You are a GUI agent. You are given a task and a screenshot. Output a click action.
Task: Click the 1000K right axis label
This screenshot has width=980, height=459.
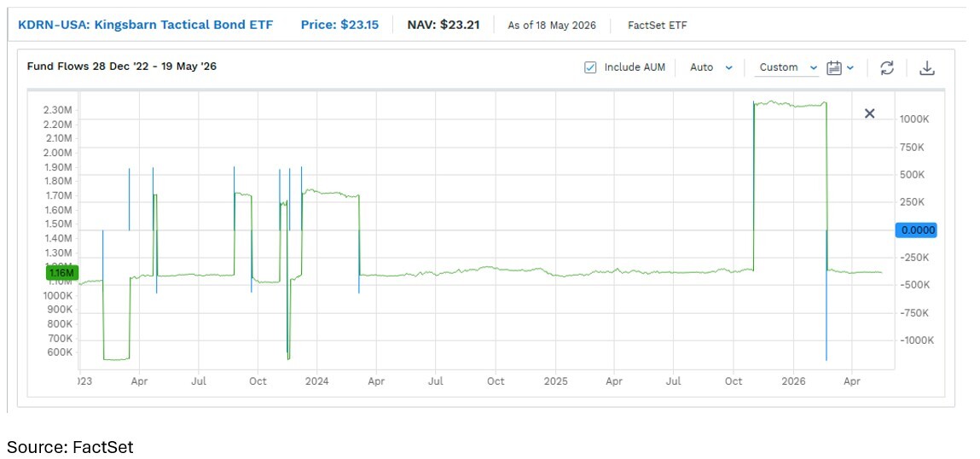(x=916, y=119)
